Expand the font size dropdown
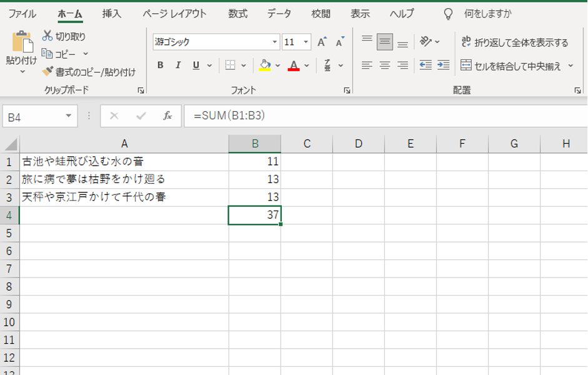Image resolution: width=588 pixels, height=375 pixels. (306, 42)
